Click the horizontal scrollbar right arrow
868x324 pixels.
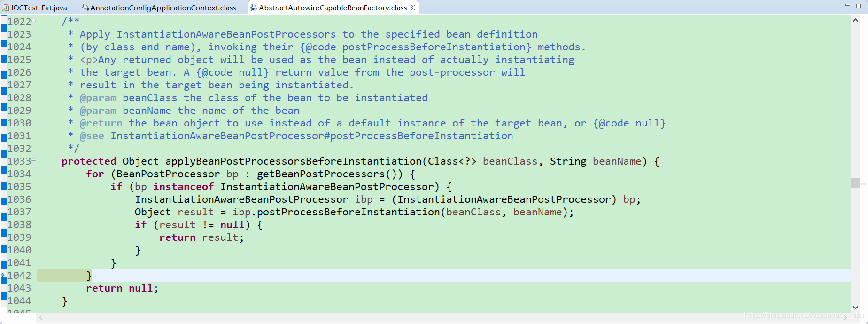[x=846, y=318]
